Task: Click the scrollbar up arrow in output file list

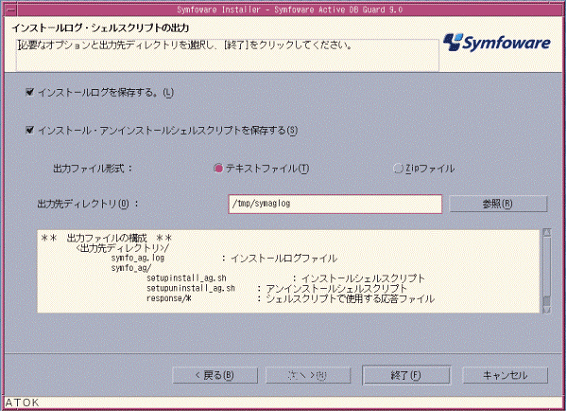Action: pos(547,232)
